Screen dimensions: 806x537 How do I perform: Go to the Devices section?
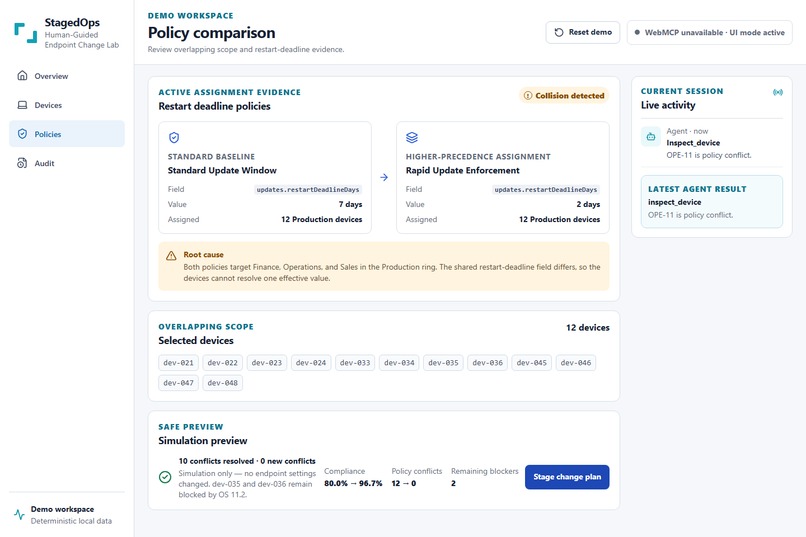coord(67,105)
